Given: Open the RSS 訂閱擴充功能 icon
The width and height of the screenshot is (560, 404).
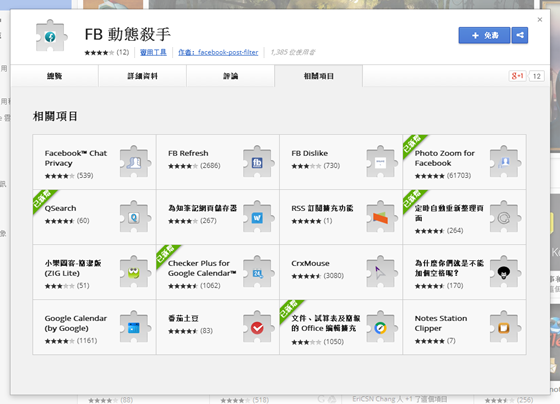Looking at the screenshot, I should (382, 217).
